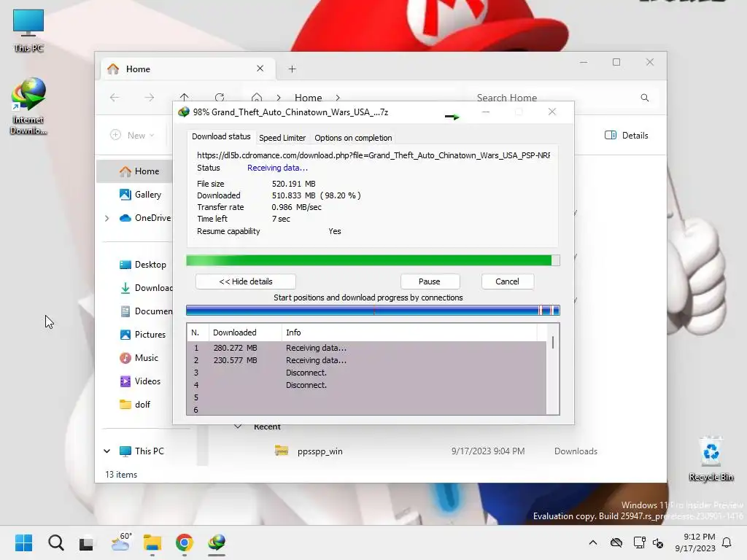747x560 pixels.
Task: Open Downloads in the Explorer sidebar
Action: (146, 287)
